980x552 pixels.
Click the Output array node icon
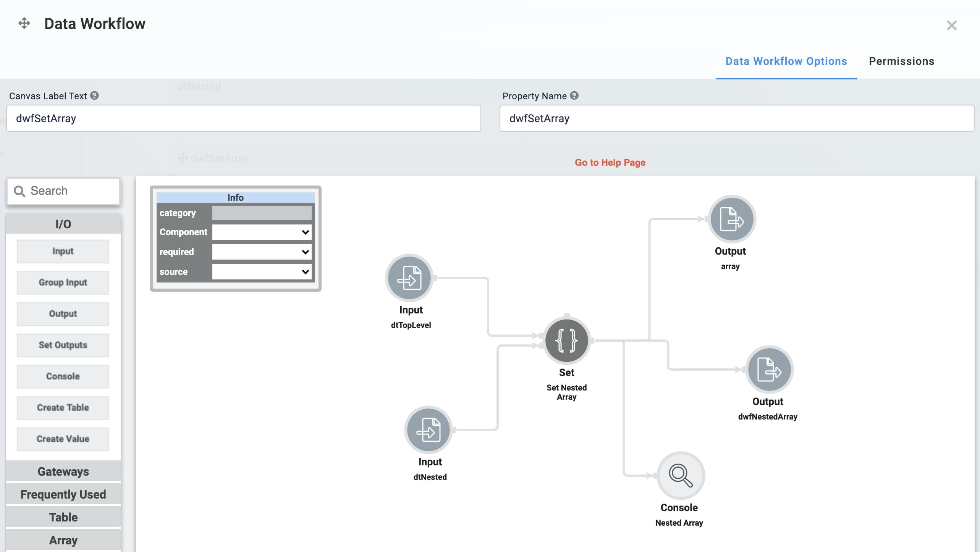pyautogui.click(x=732, y=219)
